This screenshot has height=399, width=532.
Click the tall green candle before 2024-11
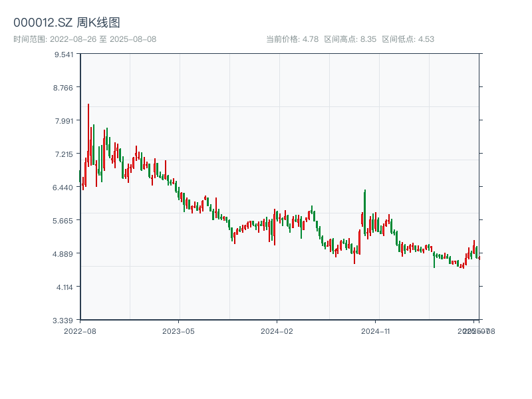[364, 211]
